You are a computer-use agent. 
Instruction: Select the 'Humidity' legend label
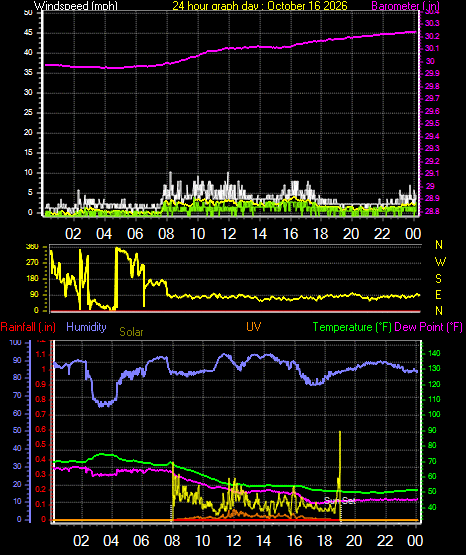point(86,327)
